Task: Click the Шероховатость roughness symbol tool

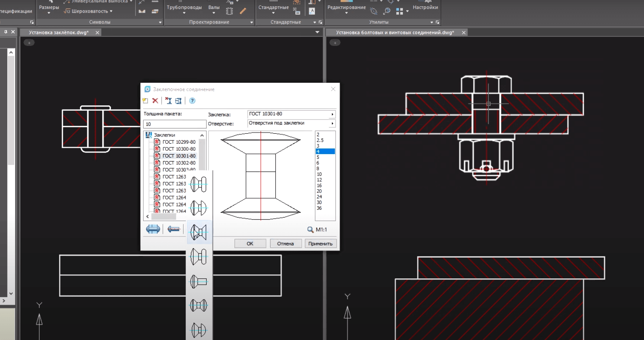Action: (x=88, y=11)
